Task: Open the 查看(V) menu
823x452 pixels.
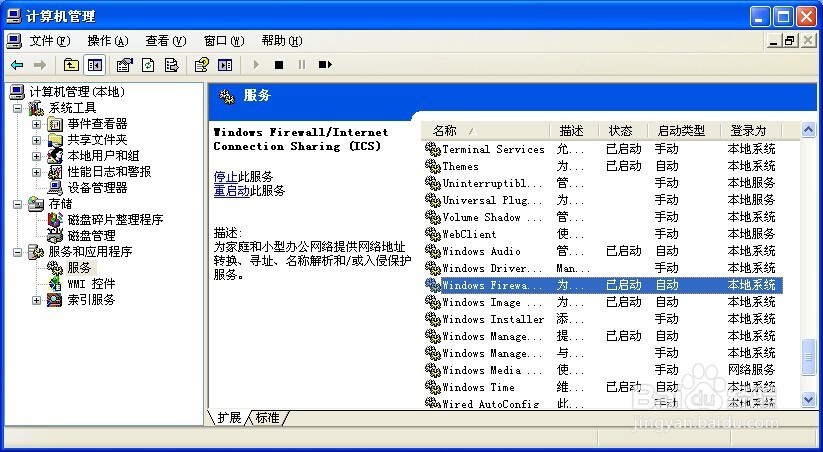Action: (x=166, y=41)
